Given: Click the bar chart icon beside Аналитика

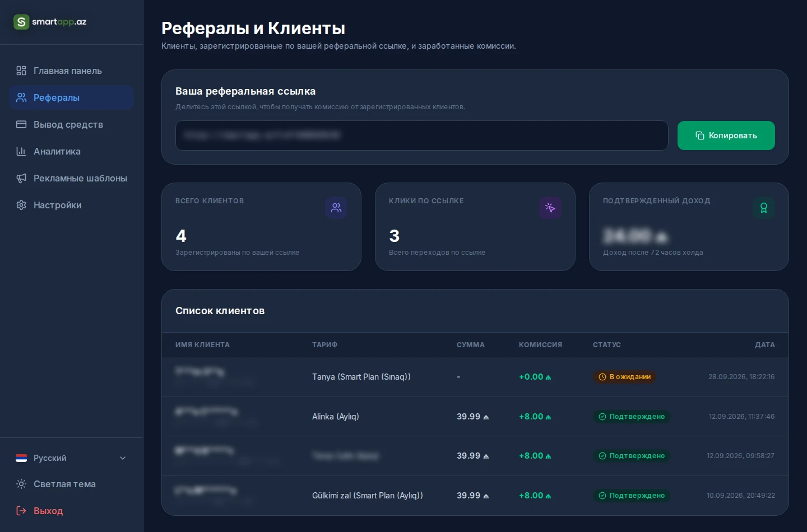Looking at the screenshot, I should pos(21,151).
